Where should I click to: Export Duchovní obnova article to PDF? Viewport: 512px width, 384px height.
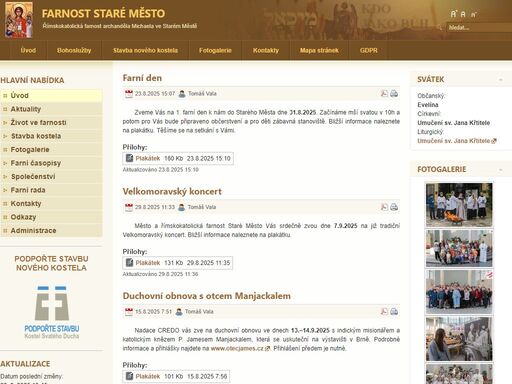[384, 311]
